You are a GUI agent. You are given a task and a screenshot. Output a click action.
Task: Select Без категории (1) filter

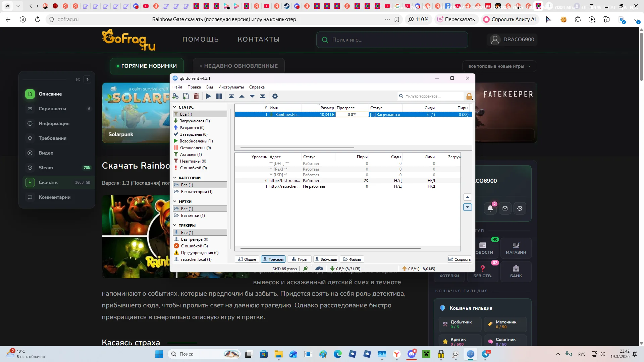point(200,192)
